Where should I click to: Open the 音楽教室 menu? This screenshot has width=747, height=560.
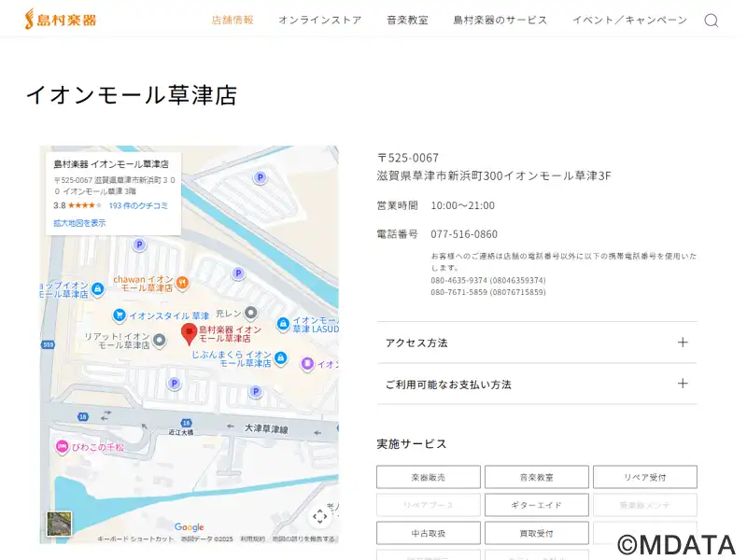pos(407,20)
